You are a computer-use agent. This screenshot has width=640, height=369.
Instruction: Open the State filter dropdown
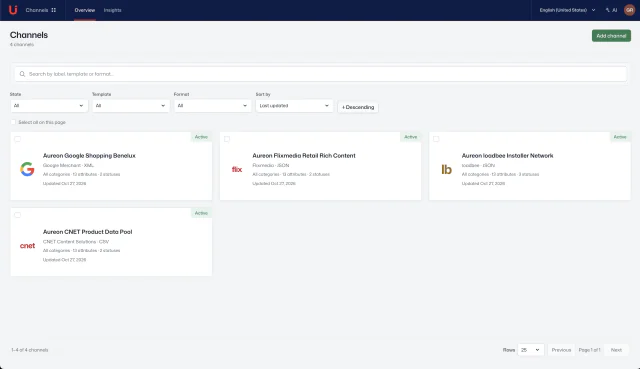[49, 106]
